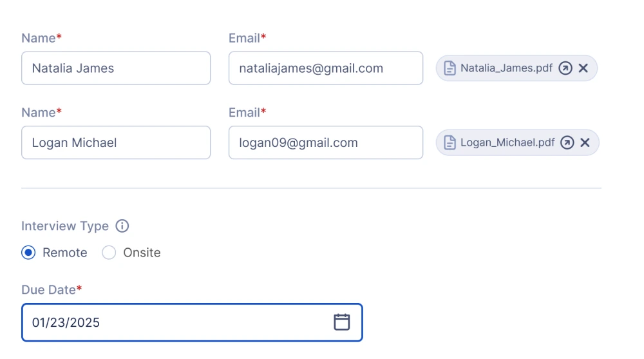Edit the logan09@gmail.com email field
Screen dimensions: 644x359
pyautogui.click(x=325, y=143)
